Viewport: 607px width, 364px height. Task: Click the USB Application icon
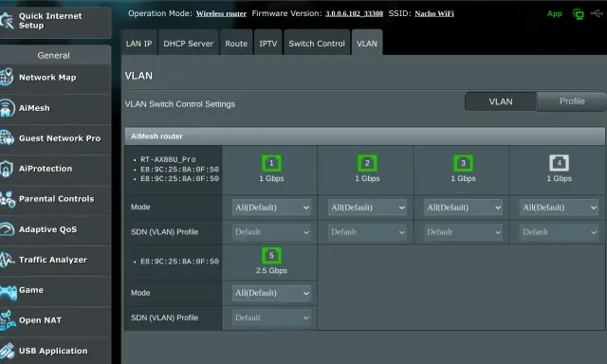click(7, 351)
